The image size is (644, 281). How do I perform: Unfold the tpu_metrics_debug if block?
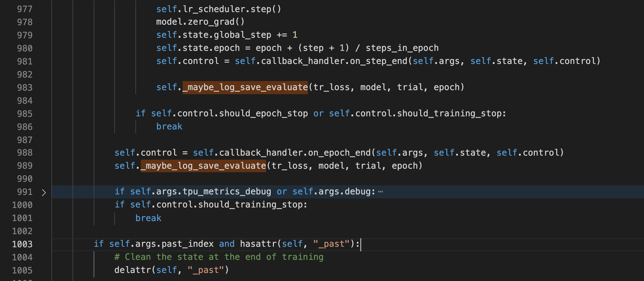44,192
